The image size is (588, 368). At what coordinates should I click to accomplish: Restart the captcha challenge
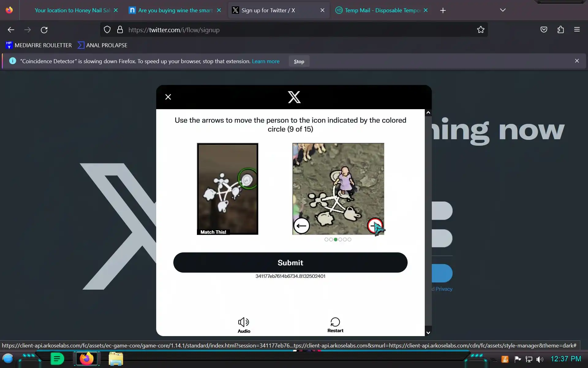(x=335, y=325)
